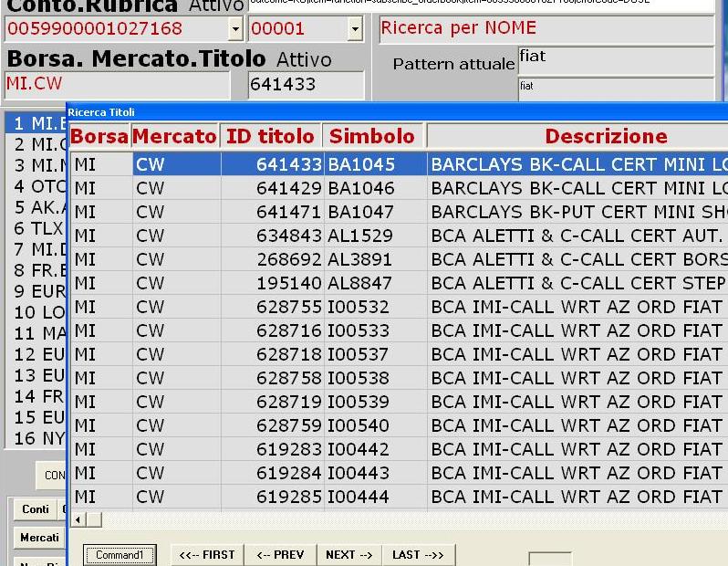Select row with symbol AL8847
Viewport: 728px width, 566px height.
click(399, 283)
